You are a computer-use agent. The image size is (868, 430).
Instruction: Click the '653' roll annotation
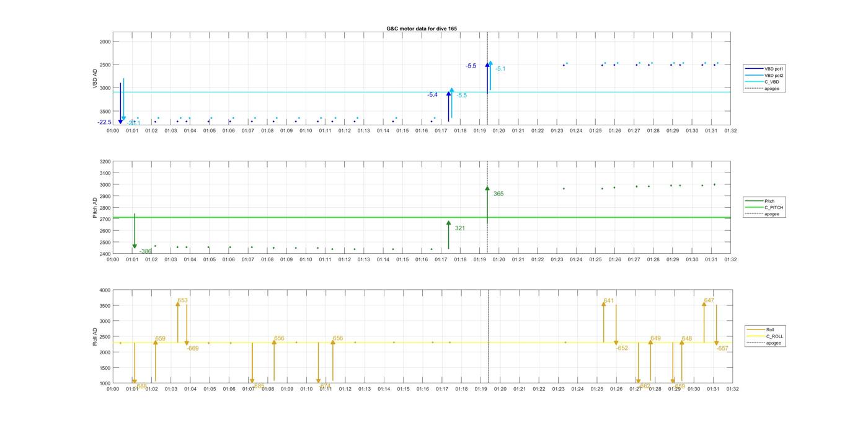point(182,300)
